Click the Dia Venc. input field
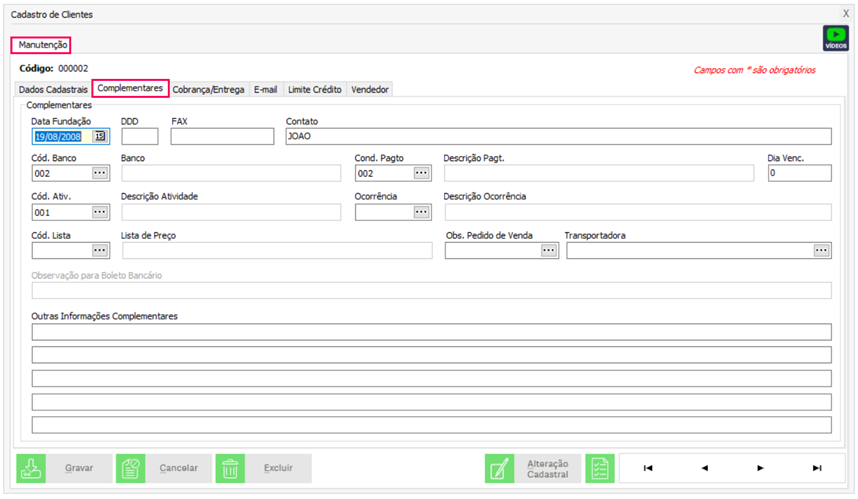 click(x=799, y=173)
